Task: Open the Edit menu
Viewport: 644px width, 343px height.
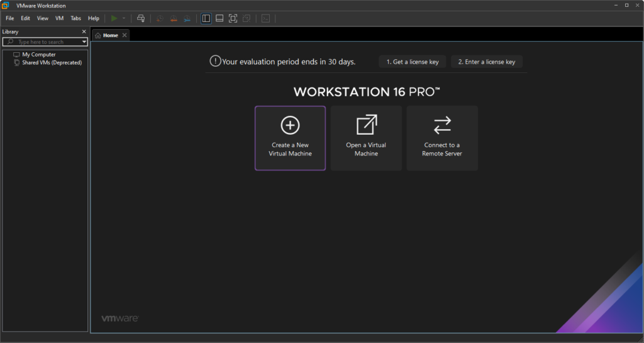Action: (25, 18)
